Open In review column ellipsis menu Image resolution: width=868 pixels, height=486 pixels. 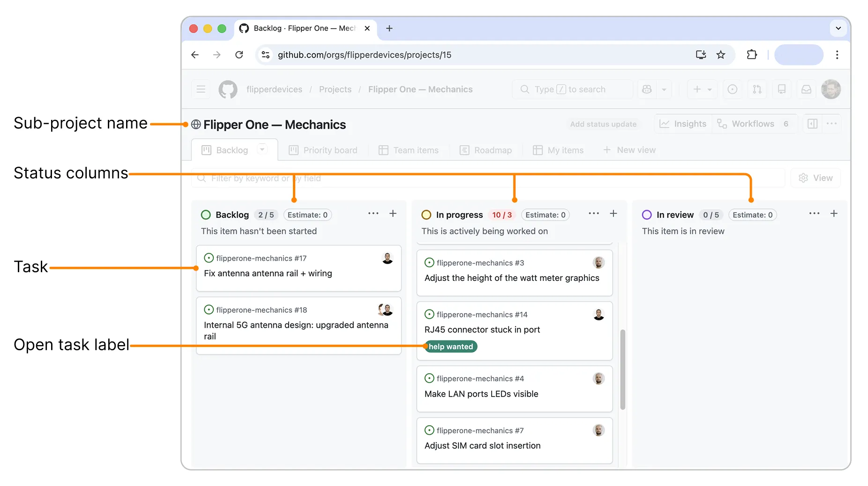click(x=815, y=214)
